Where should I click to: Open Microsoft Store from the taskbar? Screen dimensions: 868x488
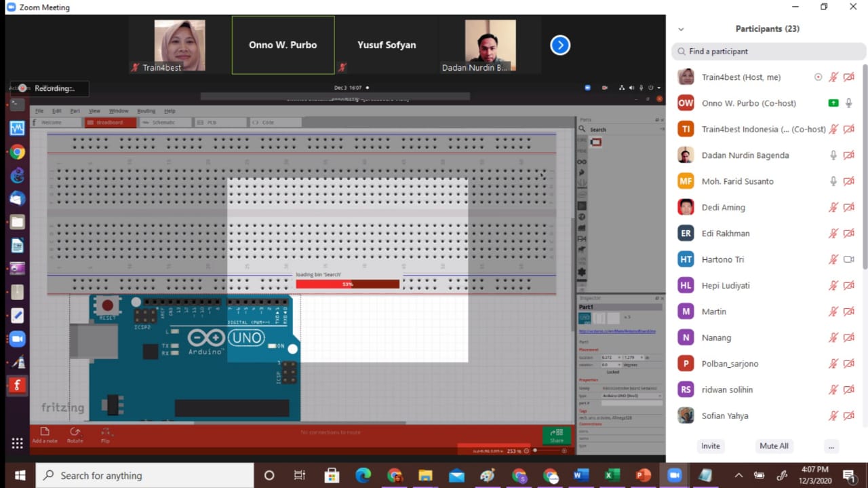(332, 475)
